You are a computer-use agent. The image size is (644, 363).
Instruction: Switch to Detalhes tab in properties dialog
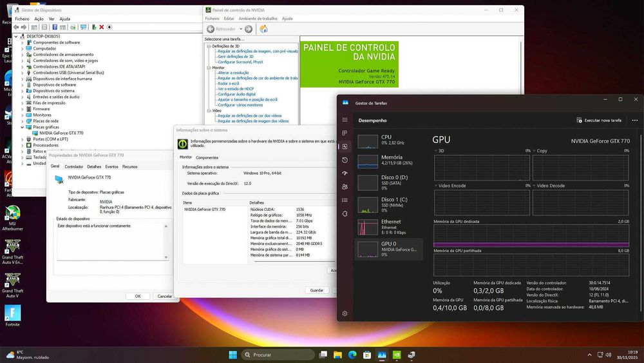click(x=94, y=167)
